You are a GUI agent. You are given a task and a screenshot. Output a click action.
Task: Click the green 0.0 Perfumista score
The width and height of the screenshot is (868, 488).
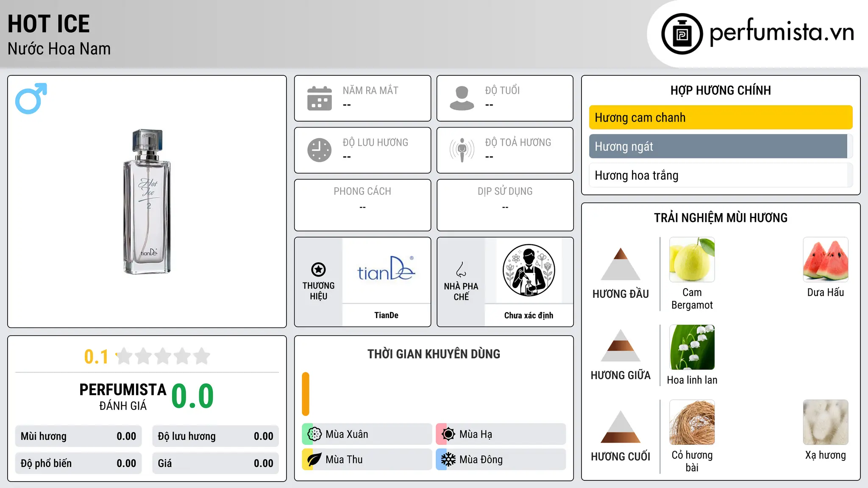click(x=192, y=396)
